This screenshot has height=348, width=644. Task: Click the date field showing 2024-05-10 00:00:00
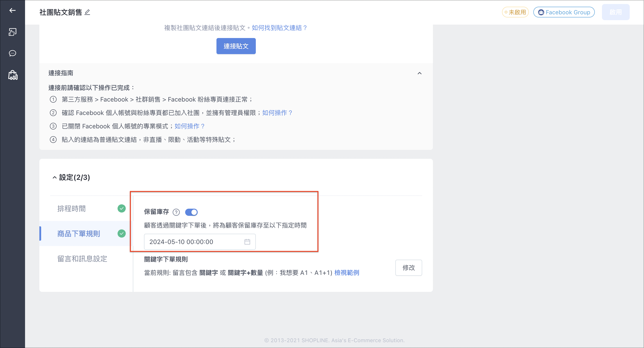[x=200, y=242]
